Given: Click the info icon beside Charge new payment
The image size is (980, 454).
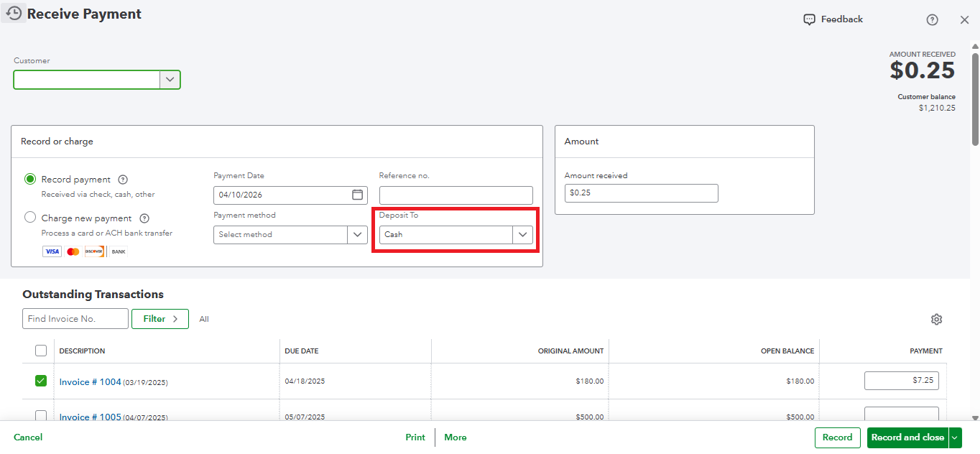Looking at the screenshot, I should point(144,218).
